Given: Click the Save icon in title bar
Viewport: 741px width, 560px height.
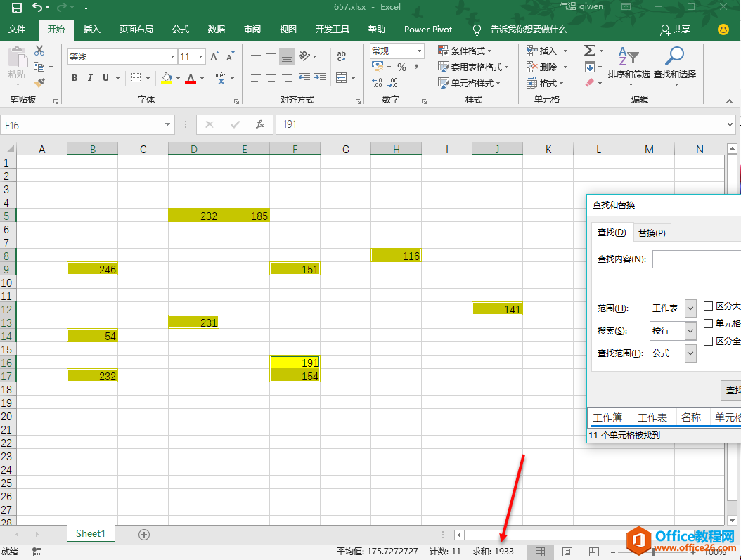Looking at the screenshot, I should point(17,8).
